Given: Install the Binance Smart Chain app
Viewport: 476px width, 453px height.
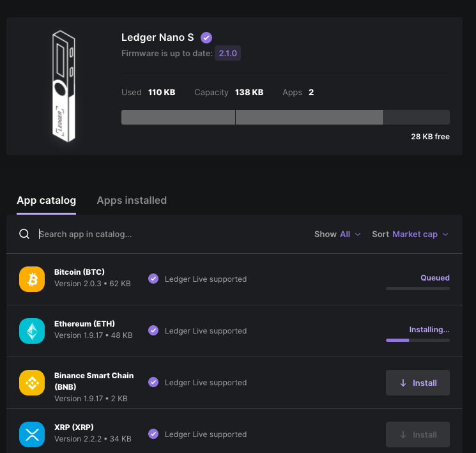Looking at the screenshot, I should pyautogui.click(x=418, y=383).
